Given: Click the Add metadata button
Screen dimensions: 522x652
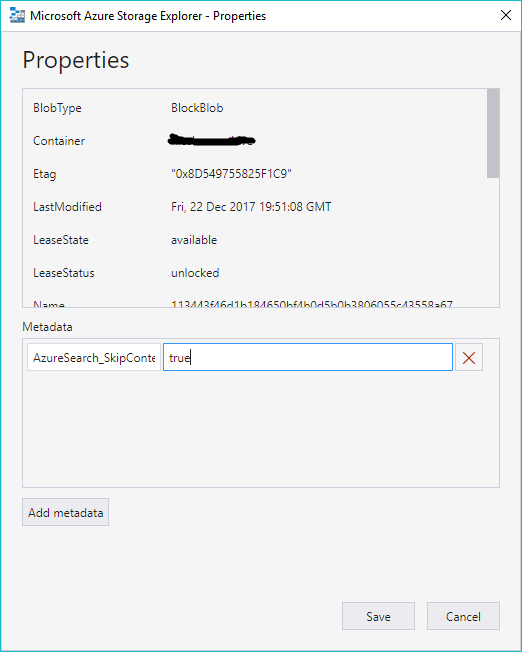Looking at the screenshot, I should point(65,512).
